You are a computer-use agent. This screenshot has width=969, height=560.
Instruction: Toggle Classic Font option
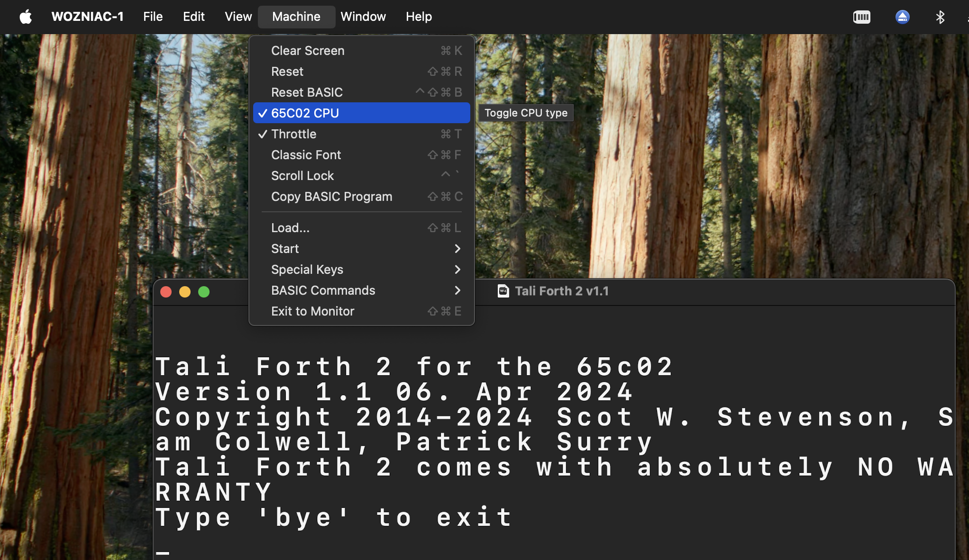(362, 155)
